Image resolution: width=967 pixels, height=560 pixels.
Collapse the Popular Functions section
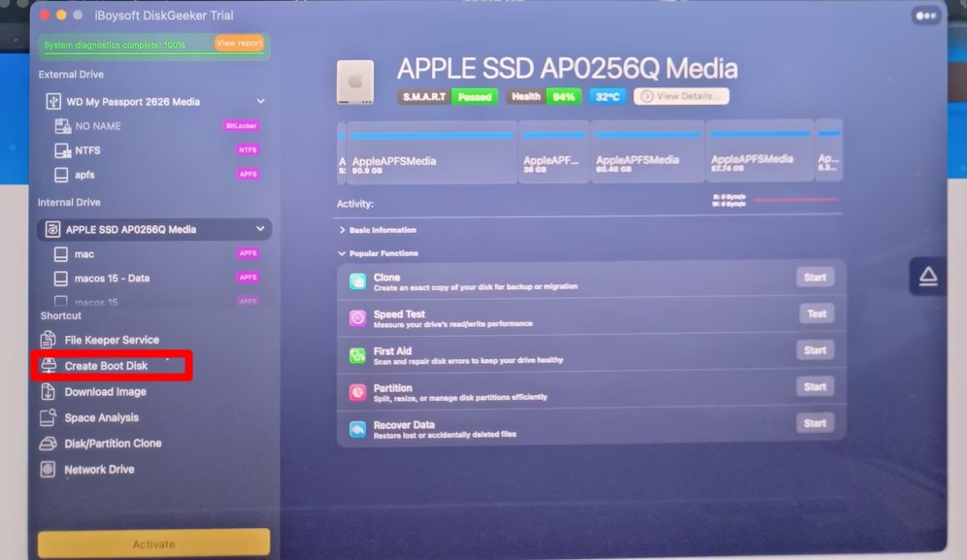[342, 253]
